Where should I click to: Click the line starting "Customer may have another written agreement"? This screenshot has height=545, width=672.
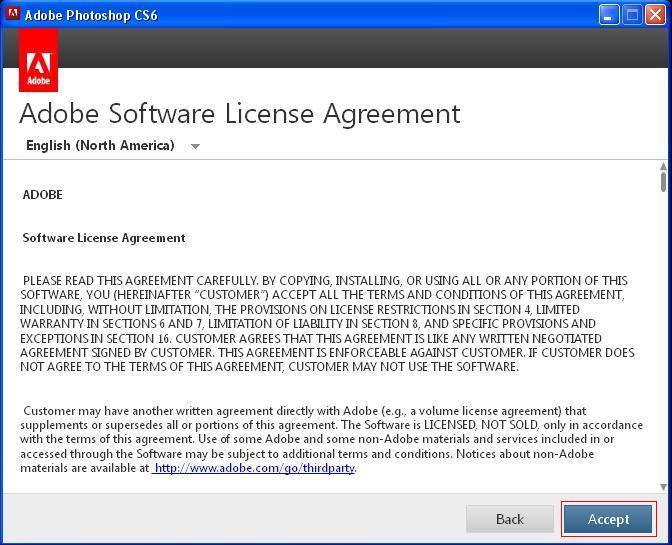pyautogui.click(x=304, y=411)
